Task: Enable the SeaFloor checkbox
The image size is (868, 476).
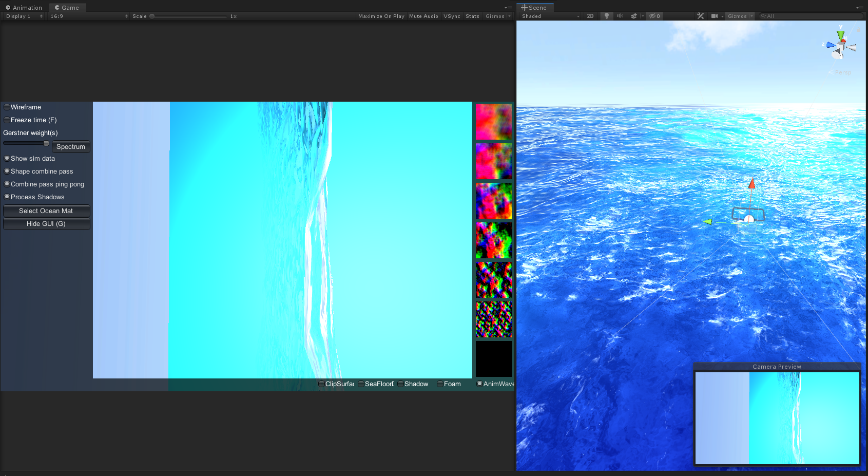Action: [x=361, y=384]
